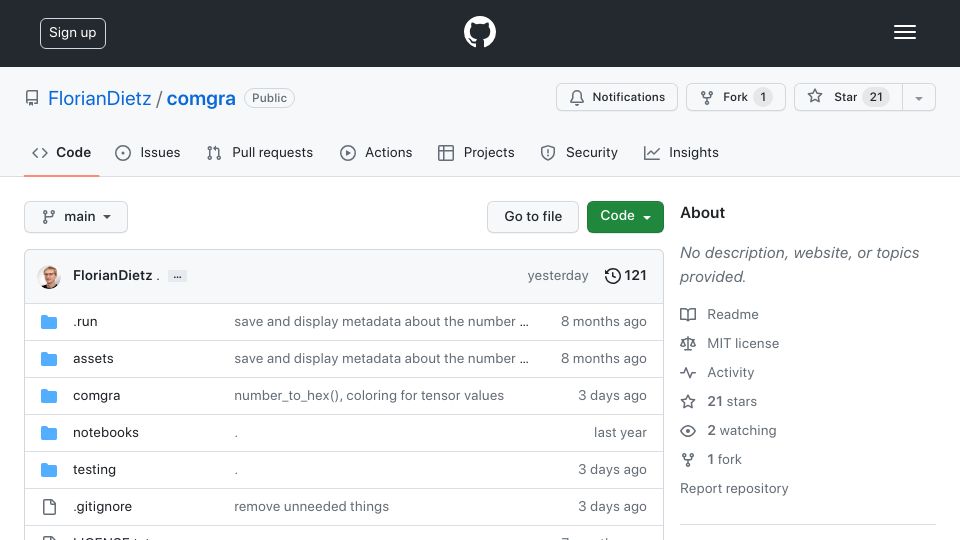Click the folder icon for assets
960x540 pixels.
(49, 359)
